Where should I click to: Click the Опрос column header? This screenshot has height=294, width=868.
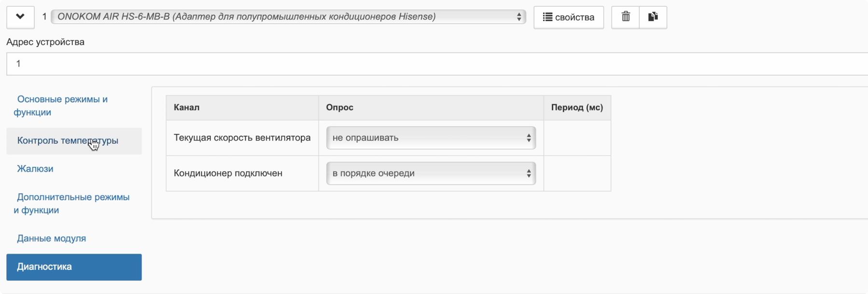[x=431, y=107]
